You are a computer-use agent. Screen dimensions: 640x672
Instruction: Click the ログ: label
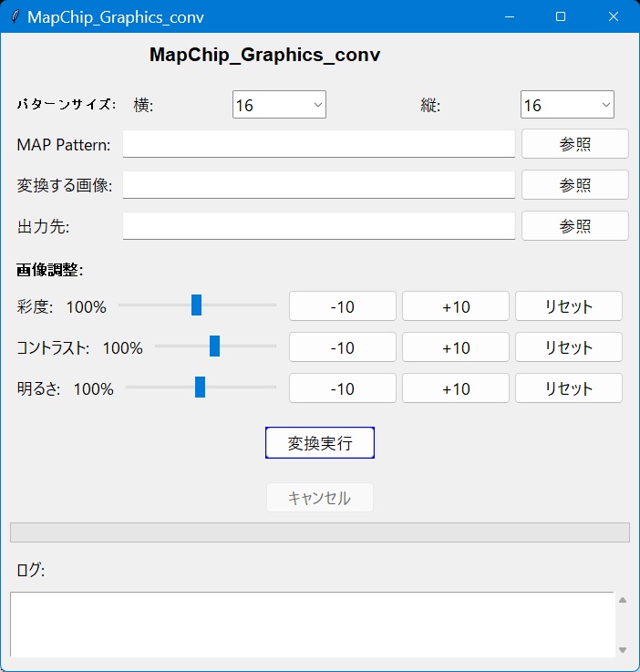[30, 570]
